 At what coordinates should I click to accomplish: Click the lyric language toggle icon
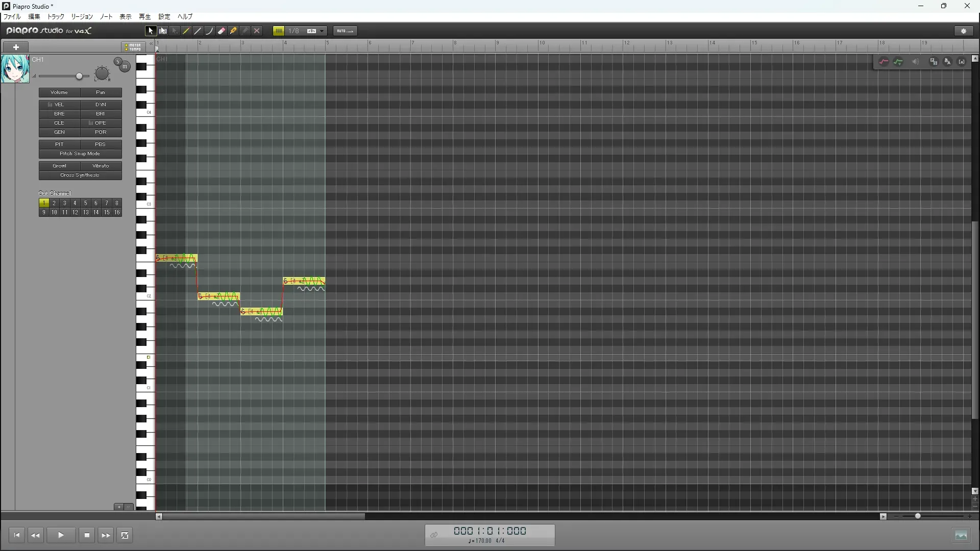(x=947, y=62)
